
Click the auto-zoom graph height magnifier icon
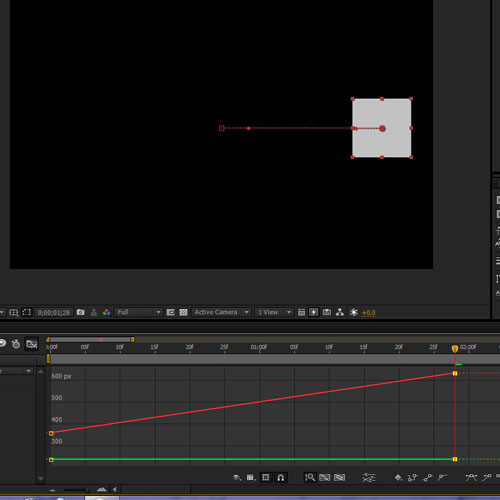coord(310,478)
